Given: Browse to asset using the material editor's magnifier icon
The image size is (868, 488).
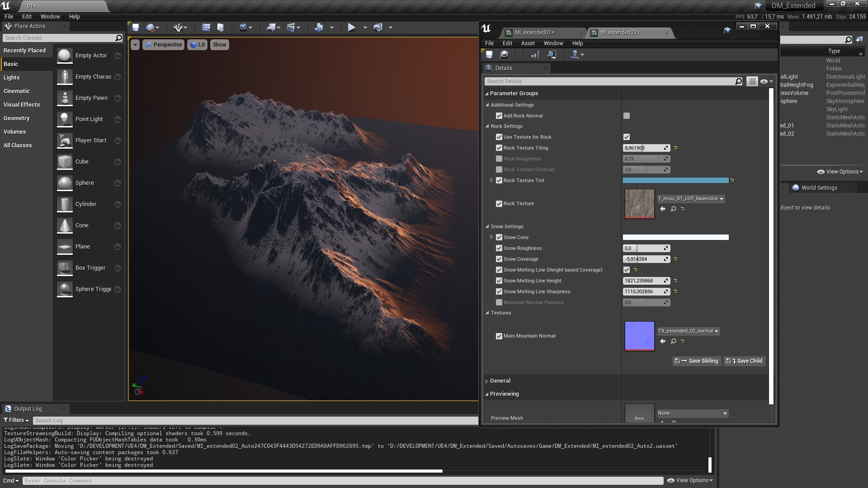Looking at the screenshot, I should coord(504,55).
